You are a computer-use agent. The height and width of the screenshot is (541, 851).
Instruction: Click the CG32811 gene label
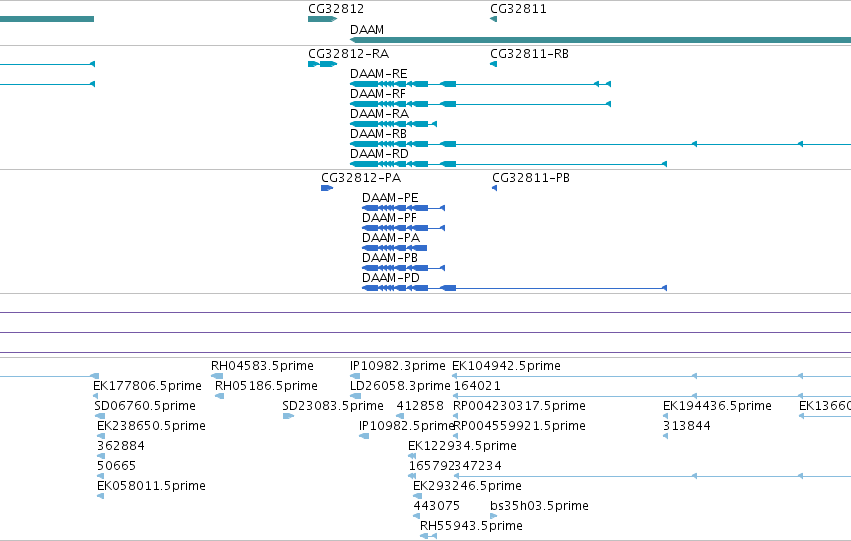518,9
